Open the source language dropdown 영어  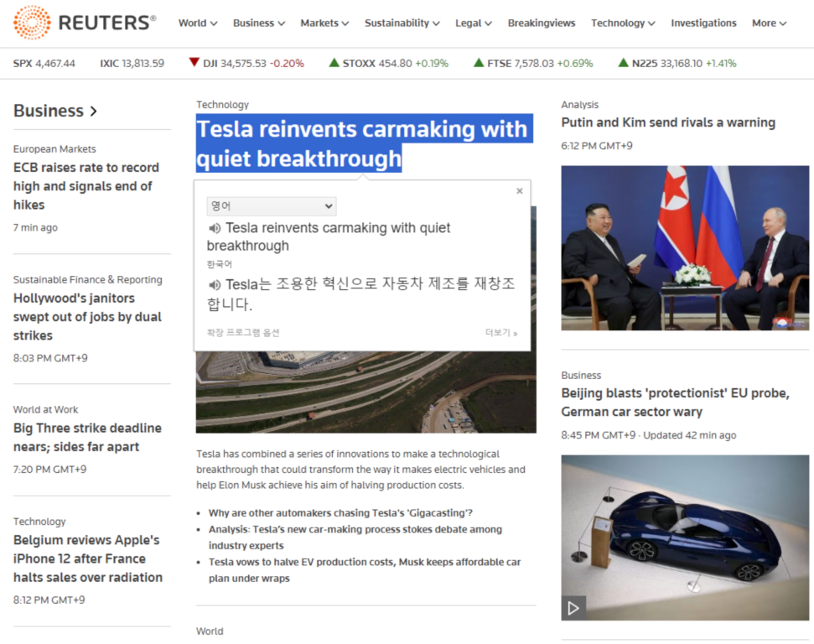tap(272, 206)
